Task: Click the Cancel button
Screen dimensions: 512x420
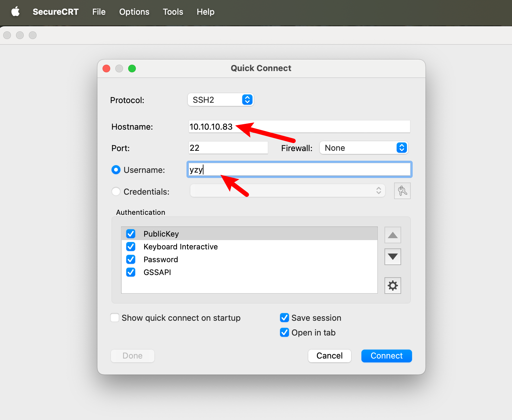Action: click(329, 356)
